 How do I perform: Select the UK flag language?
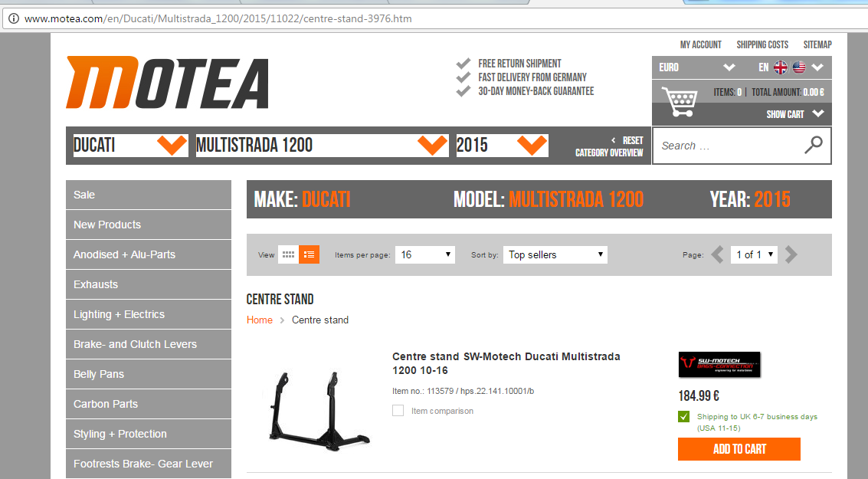780,67
